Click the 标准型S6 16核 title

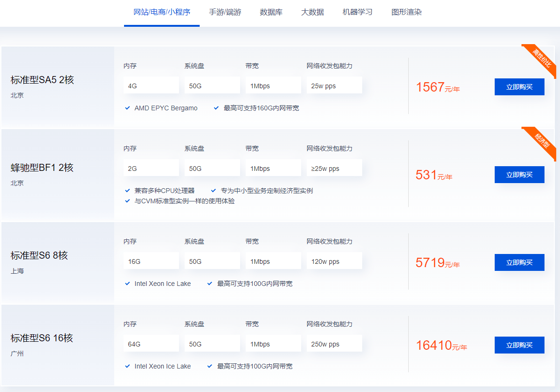click(x=41, y=338)
